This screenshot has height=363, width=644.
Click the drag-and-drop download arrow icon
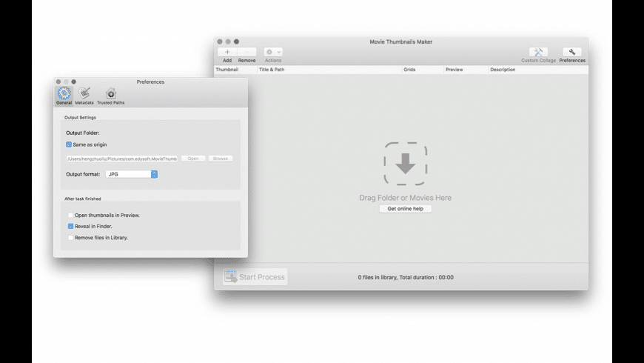pos(406,164)
